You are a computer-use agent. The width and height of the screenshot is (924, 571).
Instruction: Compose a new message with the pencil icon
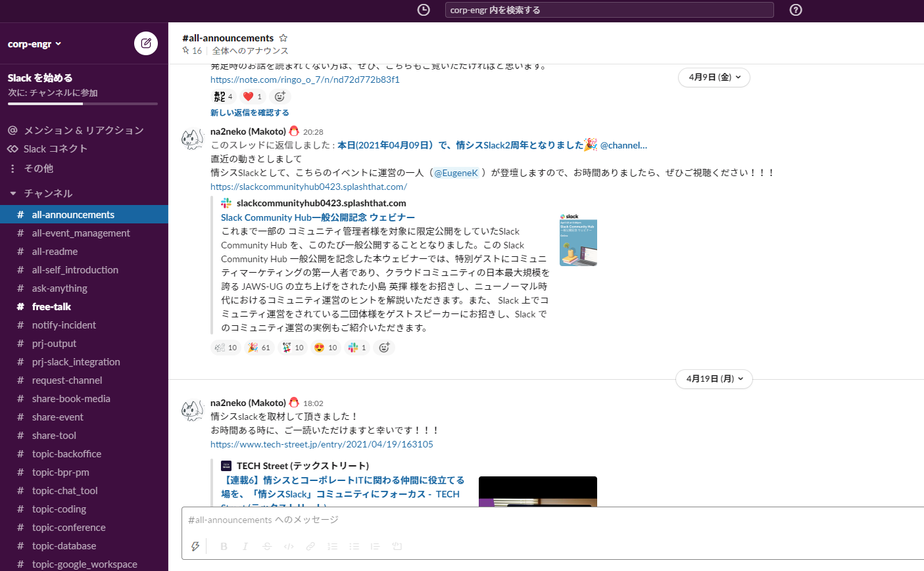(146, 43)
